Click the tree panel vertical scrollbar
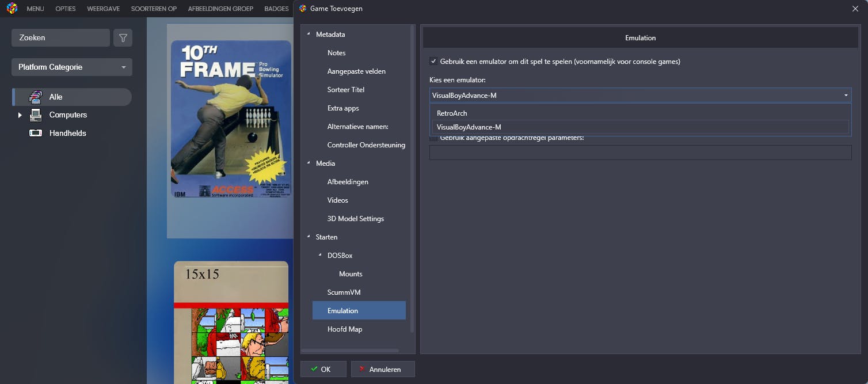The width and height of the screenshot is (868, 384). coord(412,178)
